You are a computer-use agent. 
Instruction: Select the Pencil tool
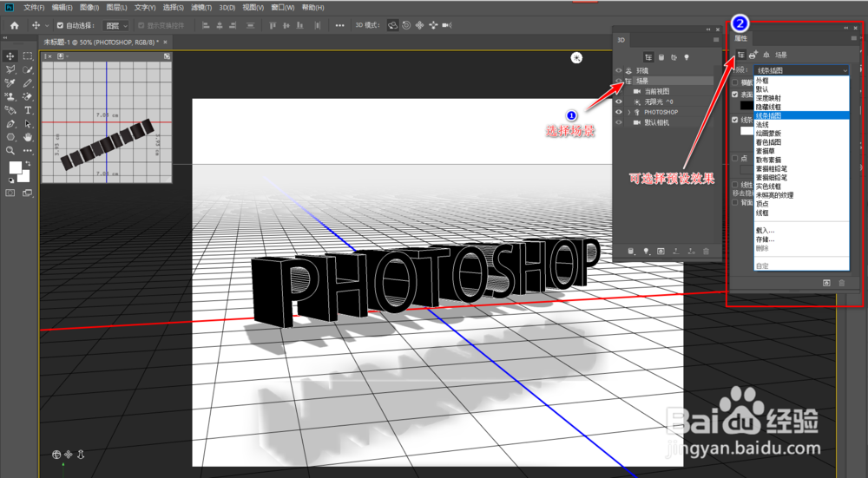click(28, 83)
